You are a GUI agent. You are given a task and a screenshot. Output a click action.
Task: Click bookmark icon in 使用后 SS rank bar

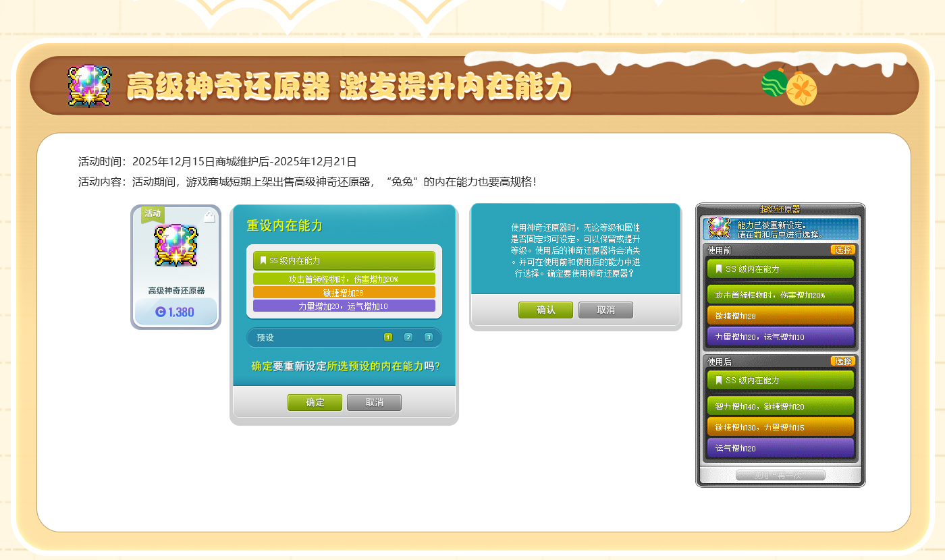pos(718,380)
